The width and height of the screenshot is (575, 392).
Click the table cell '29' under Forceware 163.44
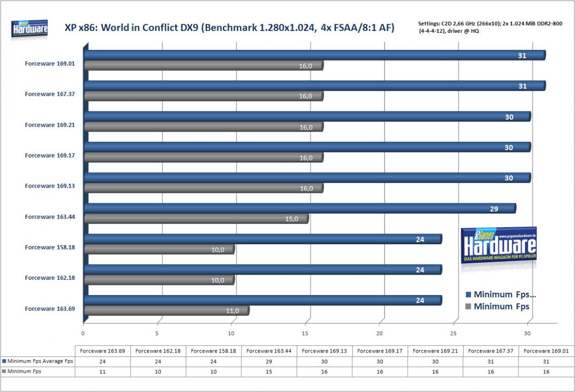pos(269,361)
